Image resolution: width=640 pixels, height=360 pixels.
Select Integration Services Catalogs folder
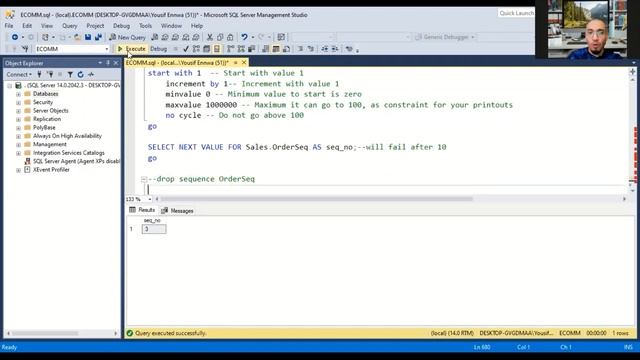point(69,153)
